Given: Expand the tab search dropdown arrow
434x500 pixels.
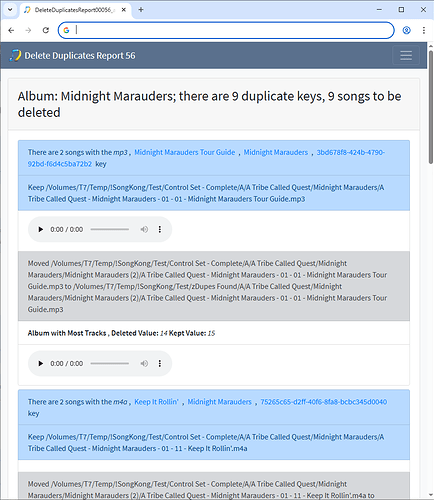Looking at the screenshot, I should point(10,10).
